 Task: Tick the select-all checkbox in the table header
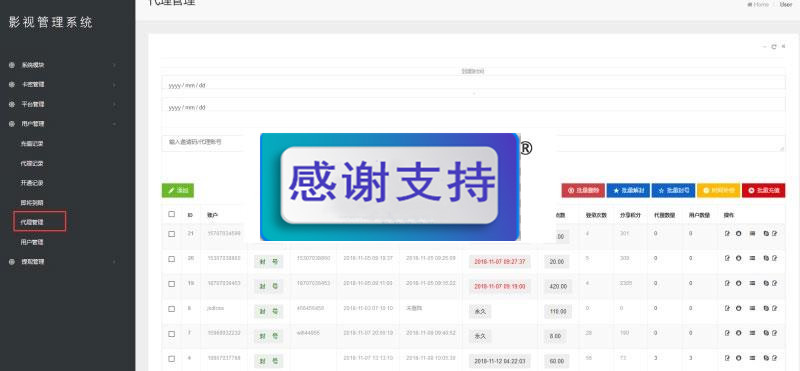[x=171, y=214]
